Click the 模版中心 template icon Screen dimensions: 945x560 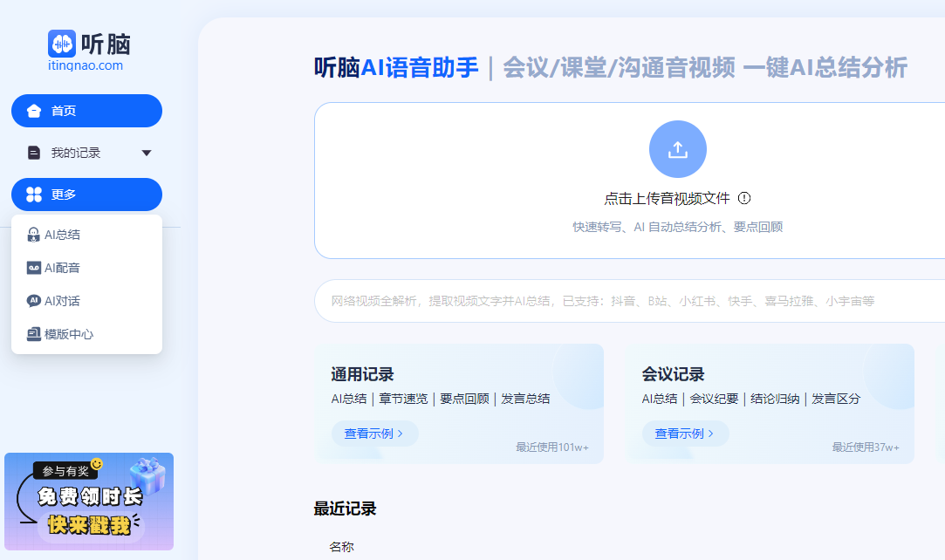[x=34, y=334]
